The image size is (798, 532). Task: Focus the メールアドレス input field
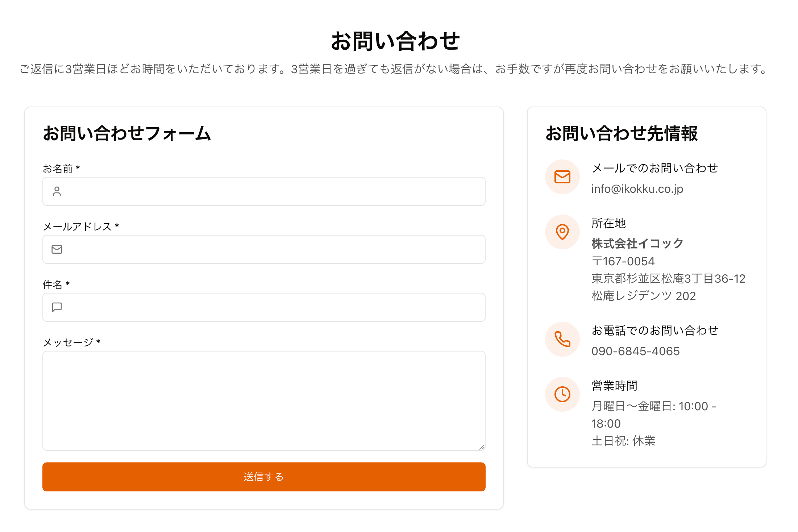point(272,249)
